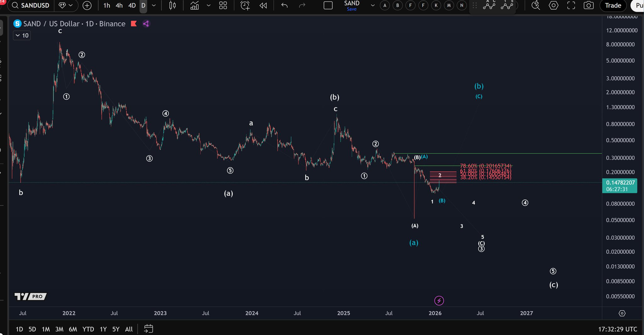Viewport: 644px width, 335px height.
Task: Expand the timeframe interval dropdown
Action: tap(154, 5)
